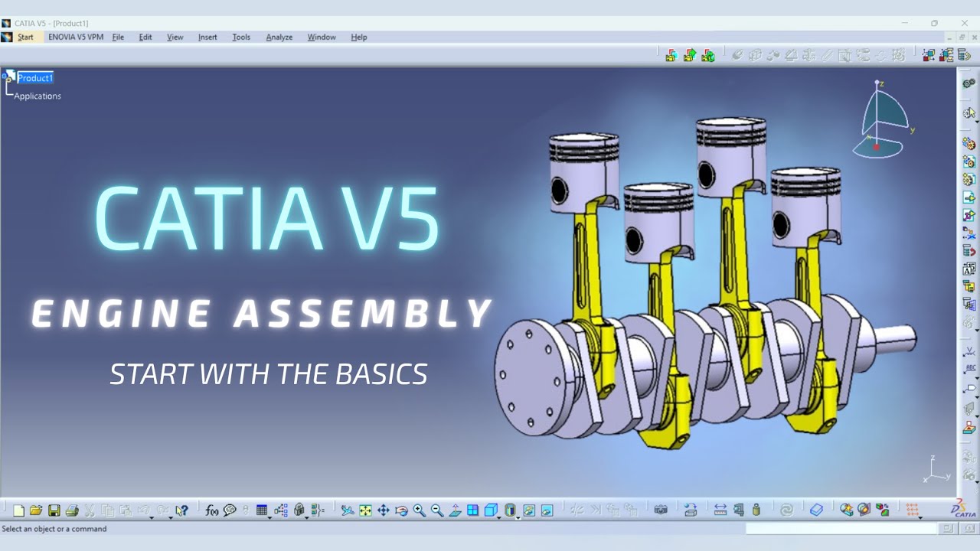Expand the view mode cylinder dropdown arrow
980x551 pixels.
(518, 518)
